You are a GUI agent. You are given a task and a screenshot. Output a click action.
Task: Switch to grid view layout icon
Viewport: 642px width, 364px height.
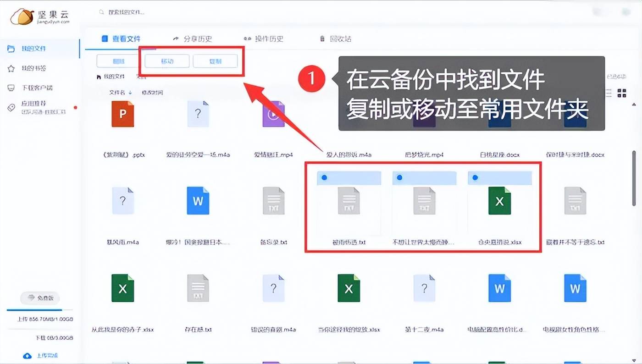(x=622, y=93)
